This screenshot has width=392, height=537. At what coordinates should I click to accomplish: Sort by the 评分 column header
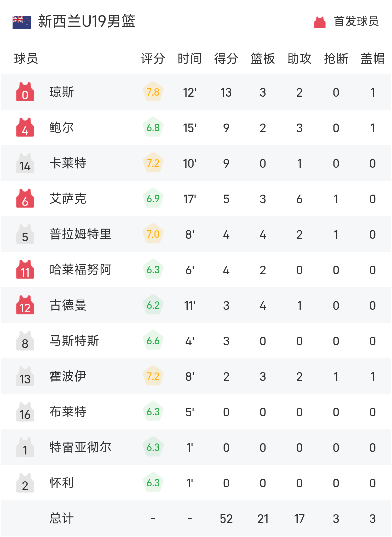click(153, 59)
